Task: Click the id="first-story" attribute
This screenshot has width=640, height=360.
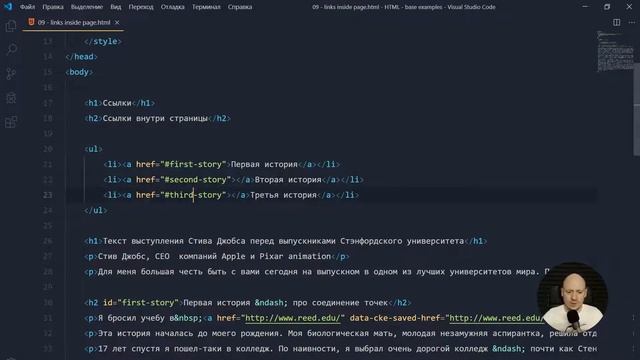Action: pos(141,303)
